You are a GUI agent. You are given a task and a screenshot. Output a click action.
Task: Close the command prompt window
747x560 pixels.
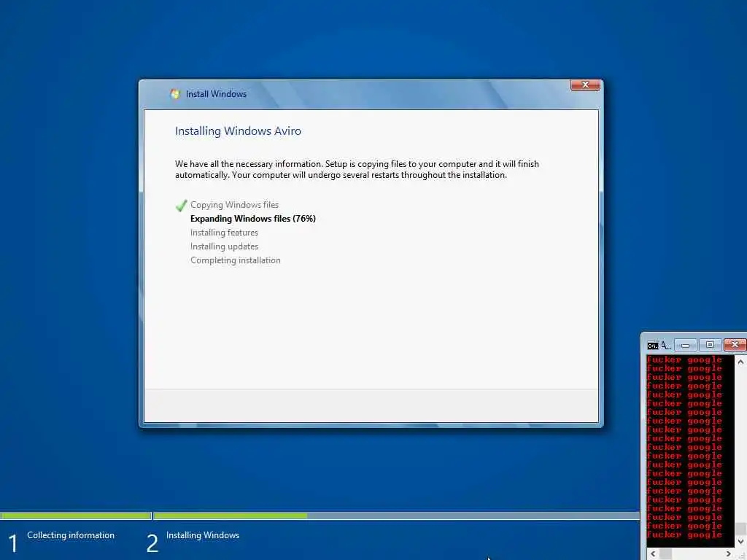tap(735, 345)
